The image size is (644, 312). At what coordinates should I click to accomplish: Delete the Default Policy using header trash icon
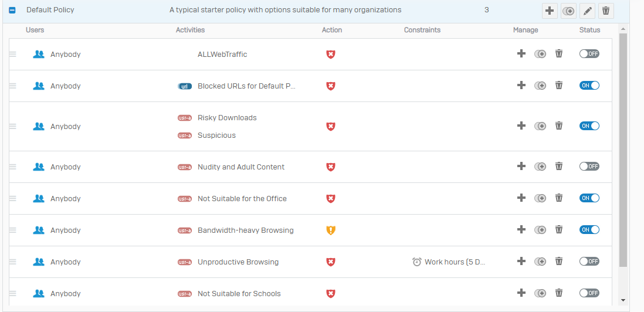point(606,11)
